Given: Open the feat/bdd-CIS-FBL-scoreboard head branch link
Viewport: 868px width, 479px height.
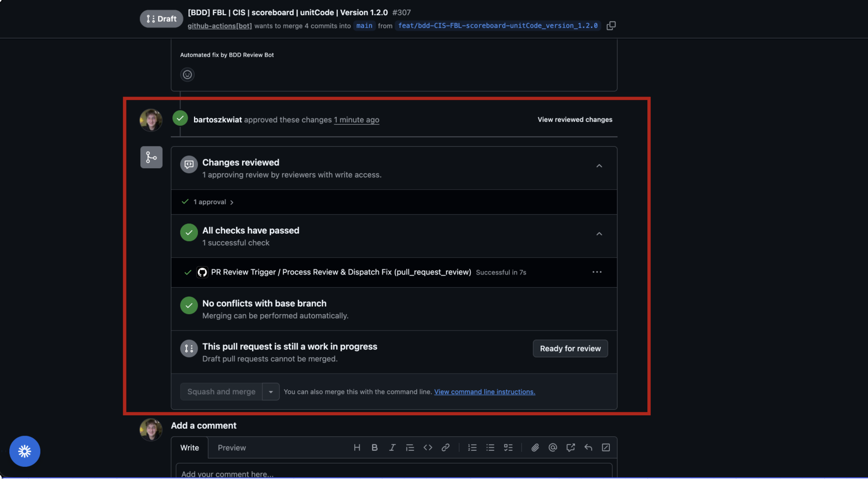Looking at the screenshot, I should click(x=498, y=26).
